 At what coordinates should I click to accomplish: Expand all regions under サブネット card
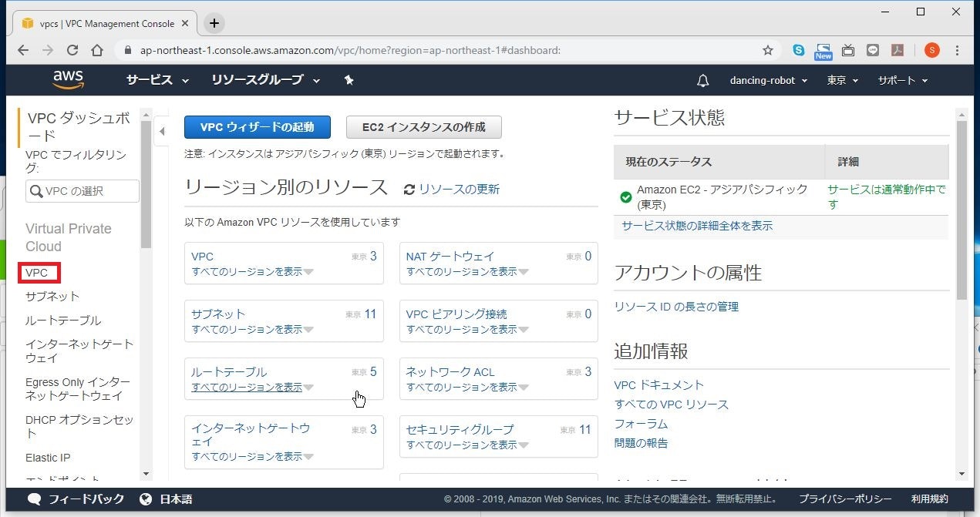point(253,329)
